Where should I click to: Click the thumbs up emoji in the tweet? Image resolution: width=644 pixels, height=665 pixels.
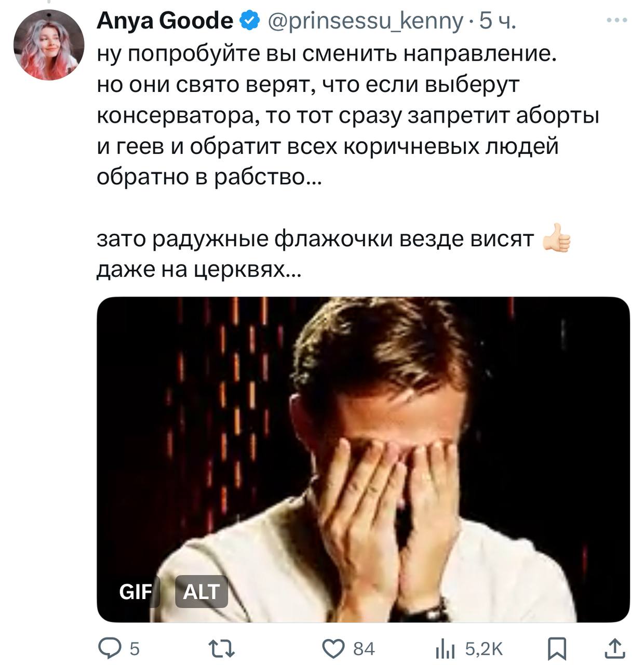click(556, 240)
